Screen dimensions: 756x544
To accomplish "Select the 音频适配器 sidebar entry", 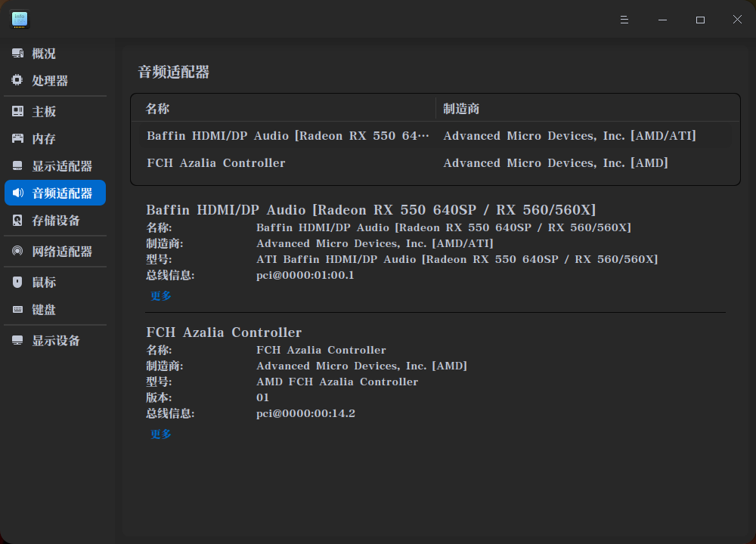I will click(55, 193).
